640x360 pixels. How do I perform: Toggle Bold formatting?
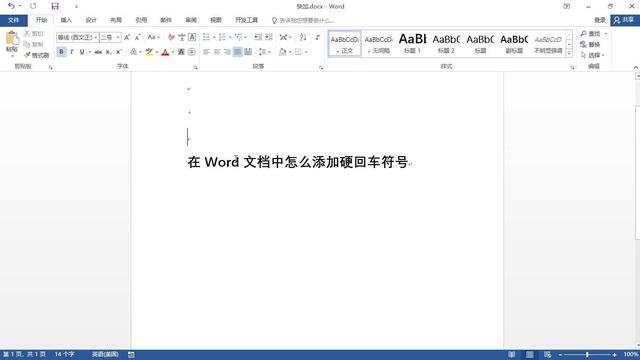[x=61, y=52]
